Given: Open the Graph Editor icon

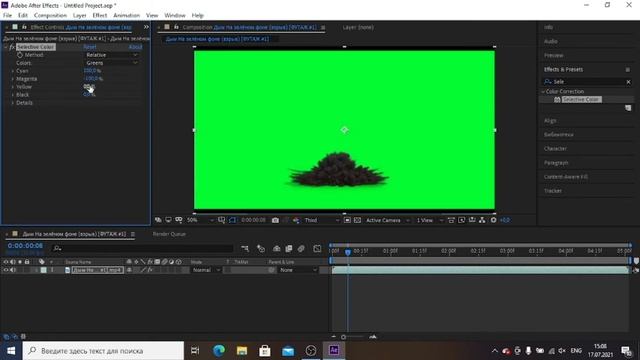Looking at the screenshot, I should tap(317, 248).
